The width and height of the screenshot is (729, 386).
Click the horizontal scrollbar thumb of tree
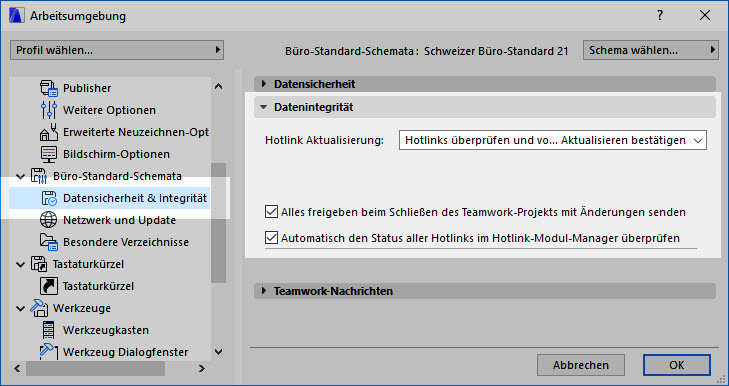point(95,368)
